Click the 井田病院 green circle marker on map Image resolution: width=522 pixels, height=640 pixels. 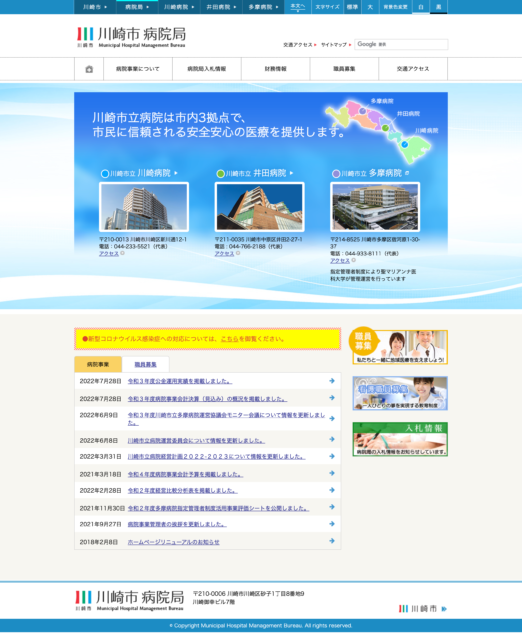[x=385, y=128]
